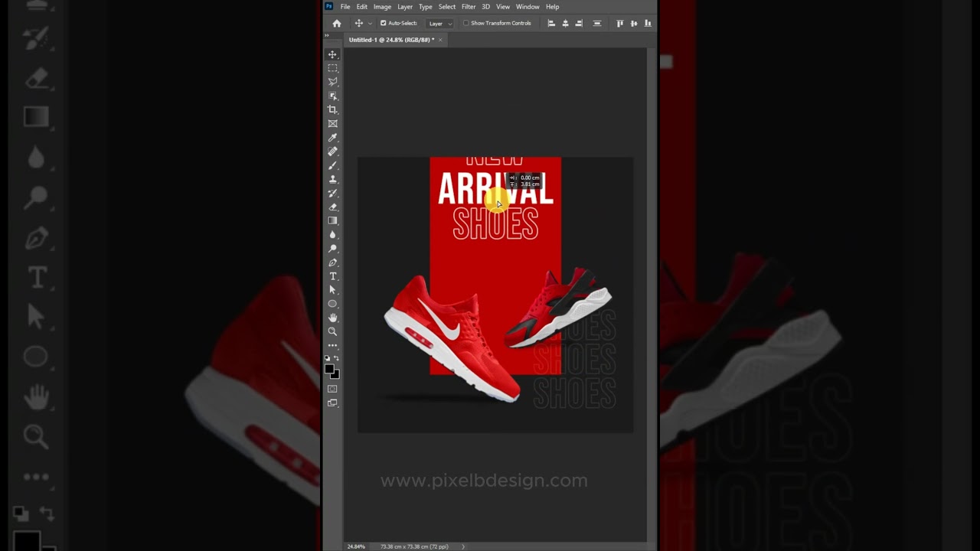The height and width of the screenshot is (551, 980).
Task: Click the Zoom tool magnifier
Action: [332, 331]
